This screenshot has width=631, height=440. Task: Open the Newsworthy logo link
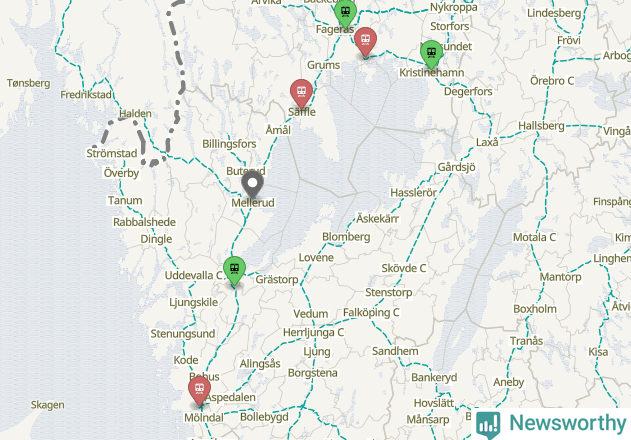552,424
